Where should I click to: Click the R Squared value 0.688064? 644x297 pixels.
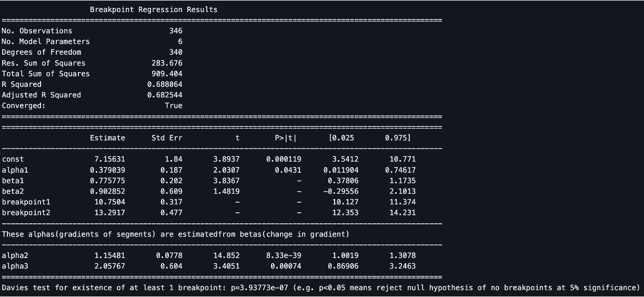point(165,84)
